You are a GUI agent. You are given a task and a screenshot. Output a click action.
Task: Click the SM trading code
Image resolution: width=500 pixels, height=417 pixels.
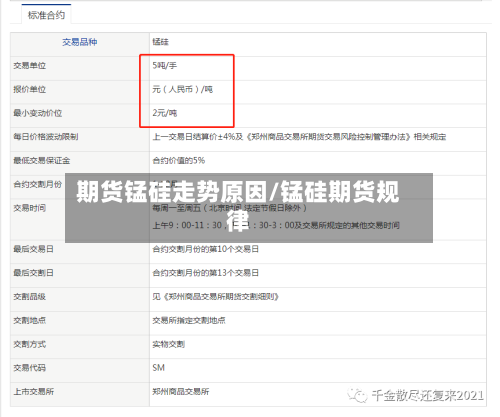pos(159,368)
